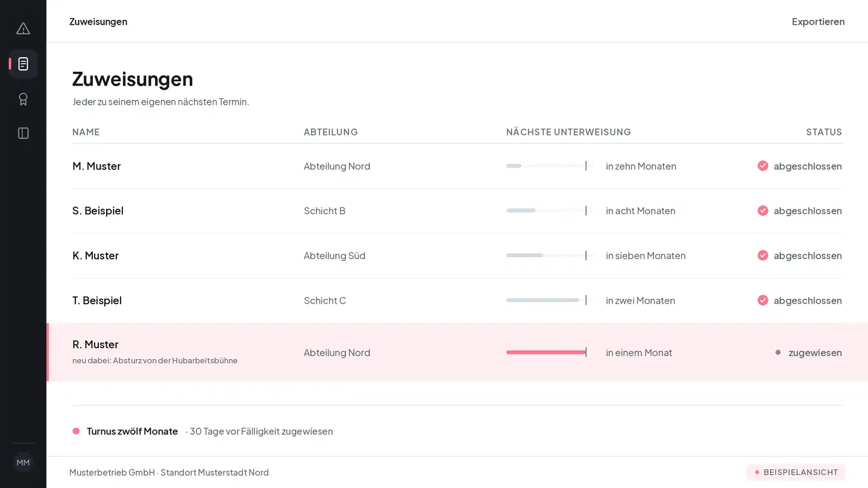Sort by the Name column header
This screenshot has width=868, height=488.
(86, 131)
